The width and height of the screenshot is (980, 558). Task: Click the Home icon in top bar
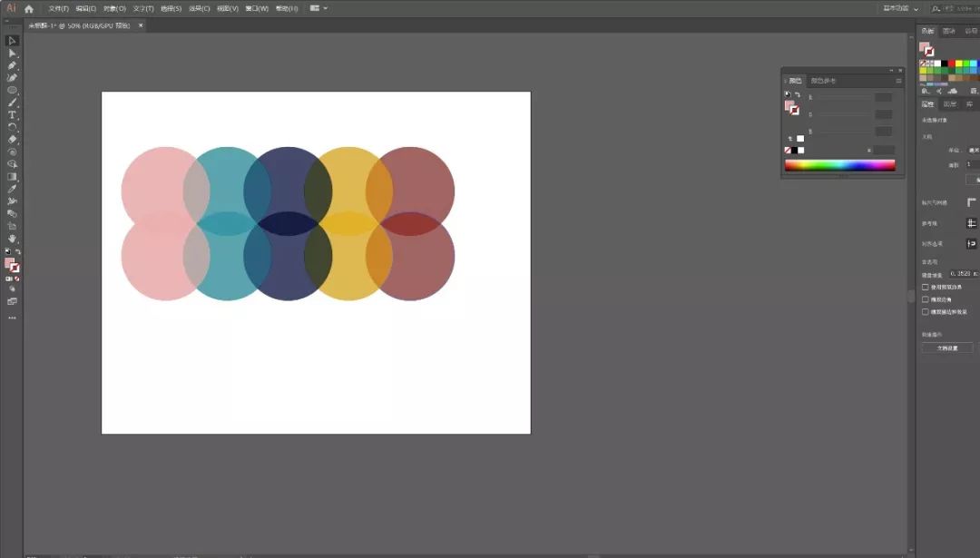[29, 8]
